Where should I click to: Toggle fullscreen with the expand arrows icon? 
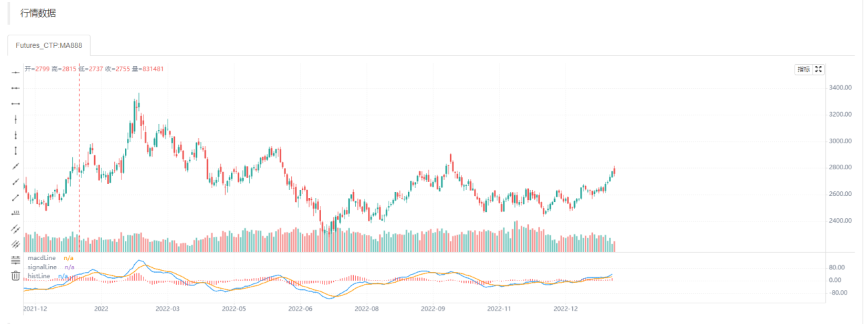(x=819, y=69)
